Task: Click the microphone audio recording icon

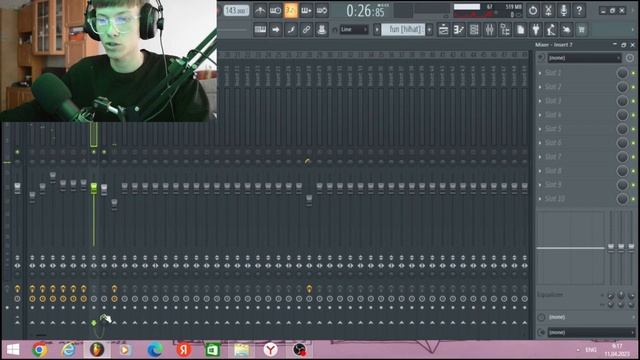Action: pyautogui.click(x=564, y=11)
